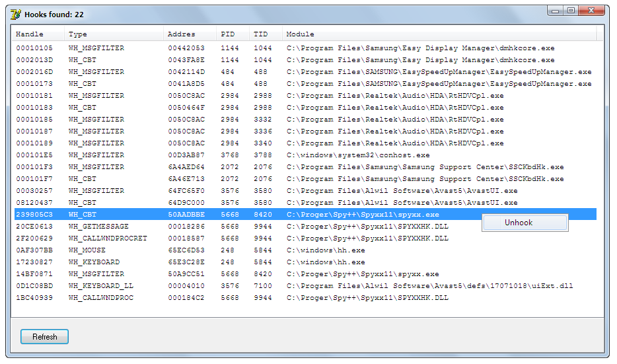The height and width of the screenshot is (364, 617).
Task: Select hook with handle 1BC40939
Action: coord(34,298)
